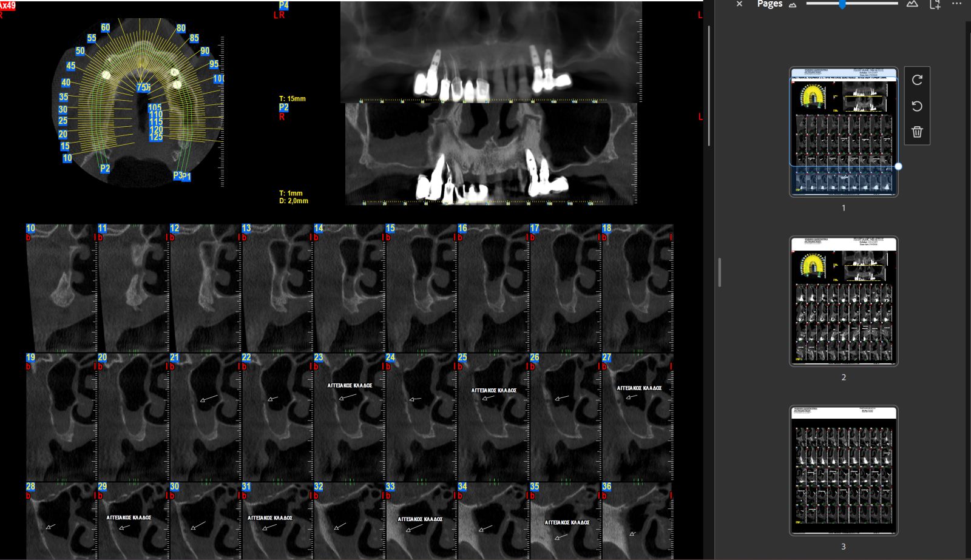
Task: Click the T: 15mm thickness label
Action: pyautogui.click(x=293, y=98)
